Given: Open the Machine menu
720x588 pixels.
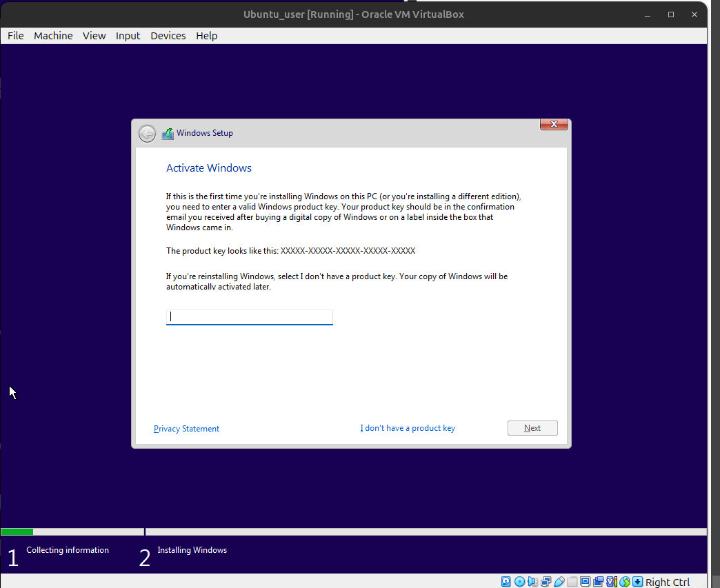Looking at the screenshot, I should pos(53,36).
